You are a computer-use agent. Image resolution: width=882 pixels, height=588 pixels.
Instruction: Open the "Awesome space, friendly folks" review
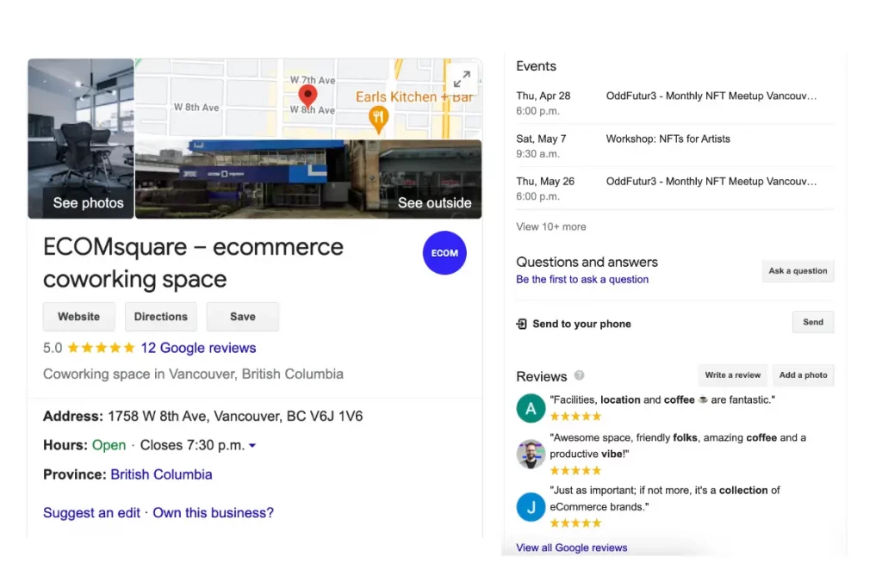[678, 446]
